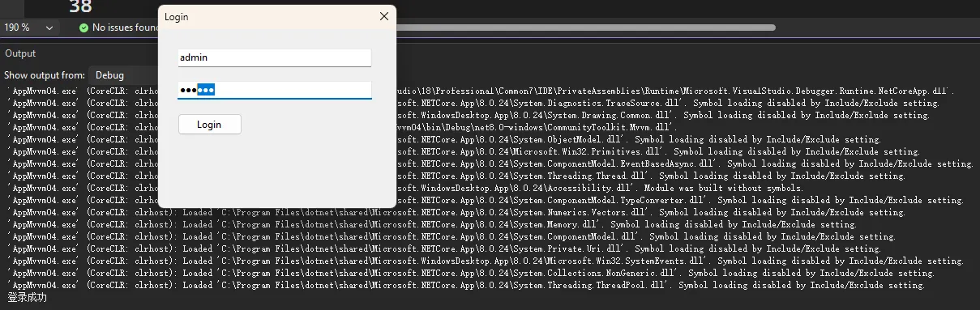The image size is (980, 310).
Task: Click the output line mentioning Accessibility.dll
Action: click(405, 189)
